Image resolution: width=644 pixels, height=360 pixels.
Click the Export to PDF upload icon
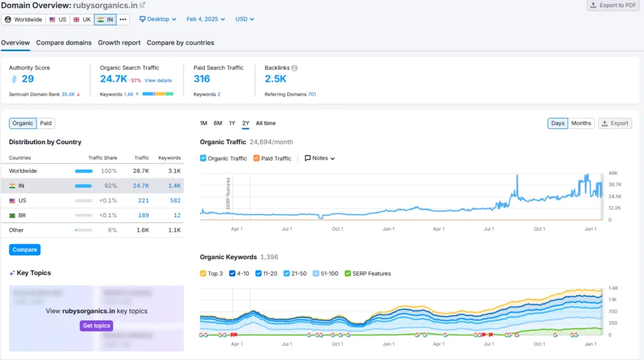[x=593, y=5]
